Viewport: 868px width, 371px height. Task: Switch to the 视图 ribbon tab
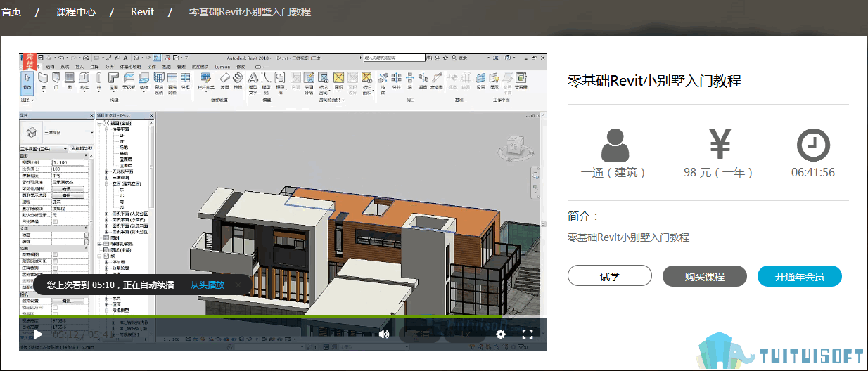click(x=166, y=67)
